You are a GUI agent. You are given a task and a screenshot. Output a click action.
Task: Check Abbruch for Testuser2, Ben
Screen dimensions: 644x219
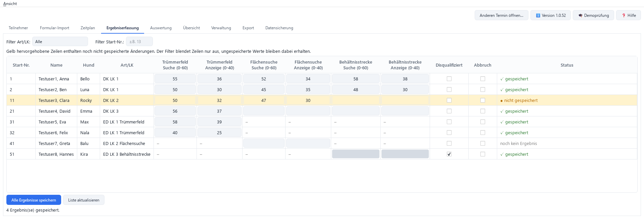point(483,89)
